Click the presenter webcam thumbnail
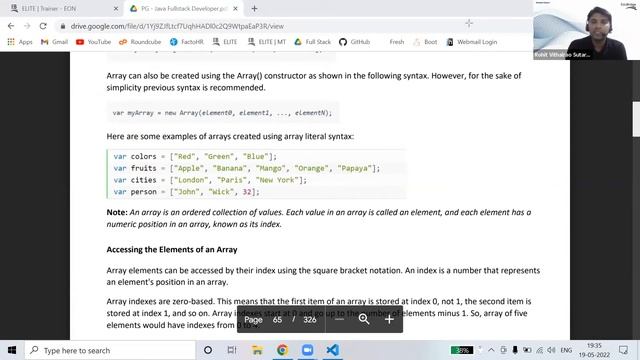 click(x=586, y=30)
